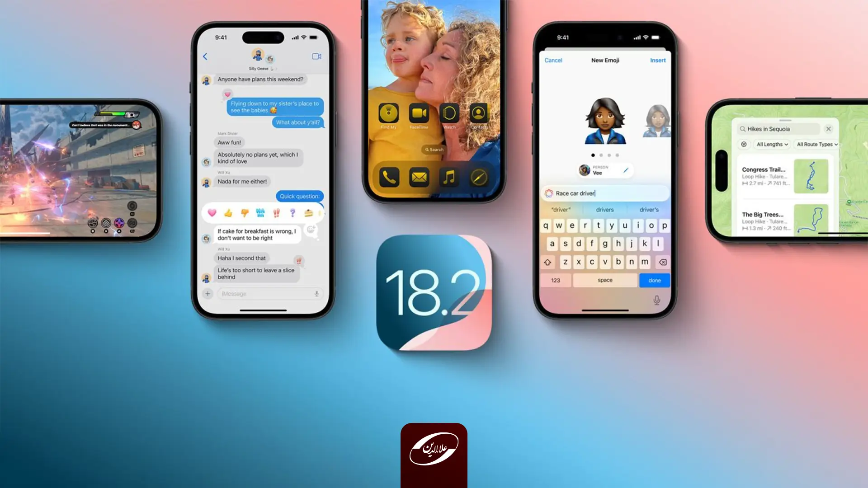
Task: Tap the FaceTime icon on home screen
Action: point(419,113)
